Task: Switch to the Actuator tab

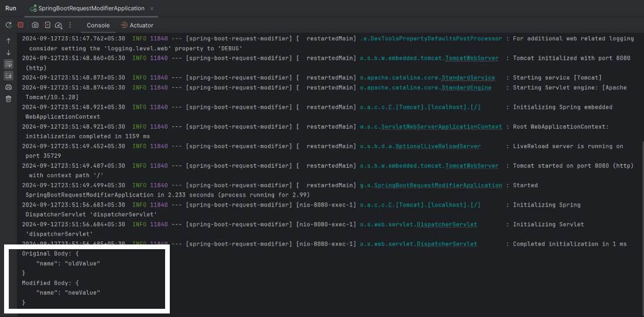Action: pyautogui.click(x=137, y=25)
